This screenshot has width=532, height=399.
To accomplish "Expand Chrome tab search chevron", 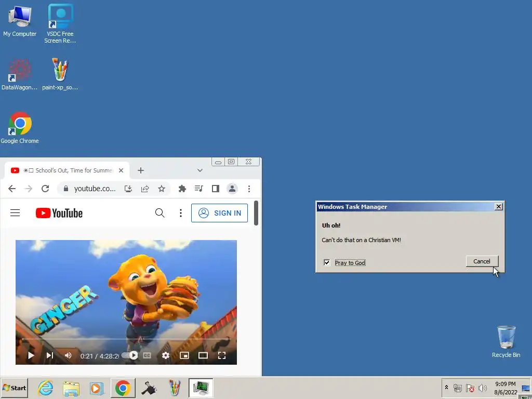I will pos(200,170).
